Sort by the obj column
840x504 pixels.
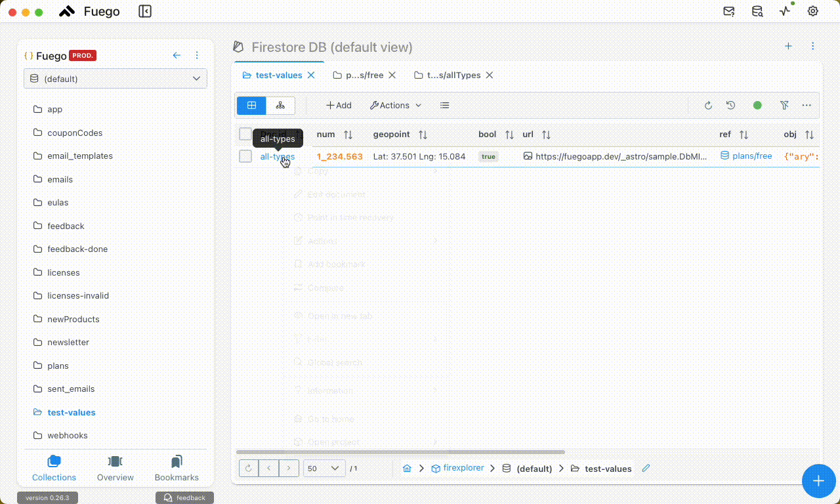809,135
